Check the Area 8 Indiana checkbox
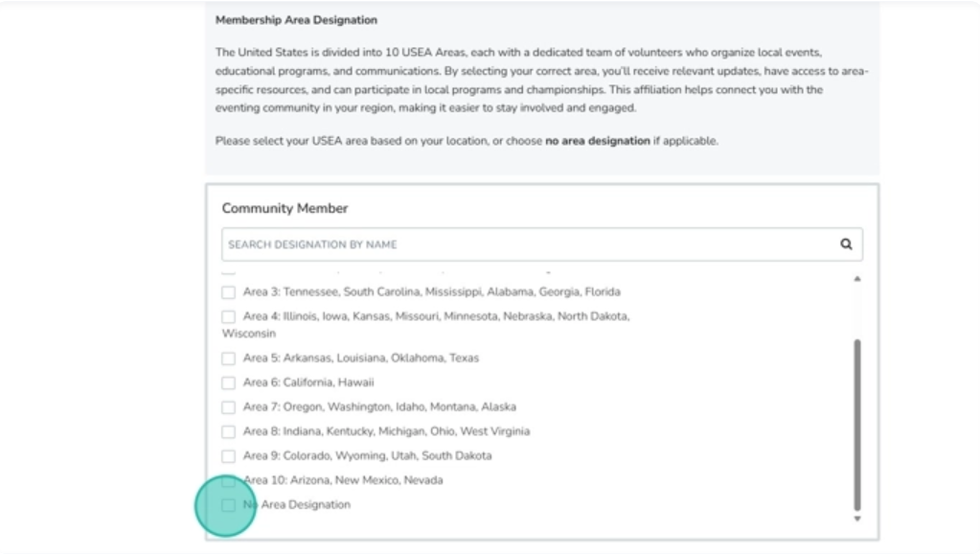980x555 pixels. pos(229,432)
